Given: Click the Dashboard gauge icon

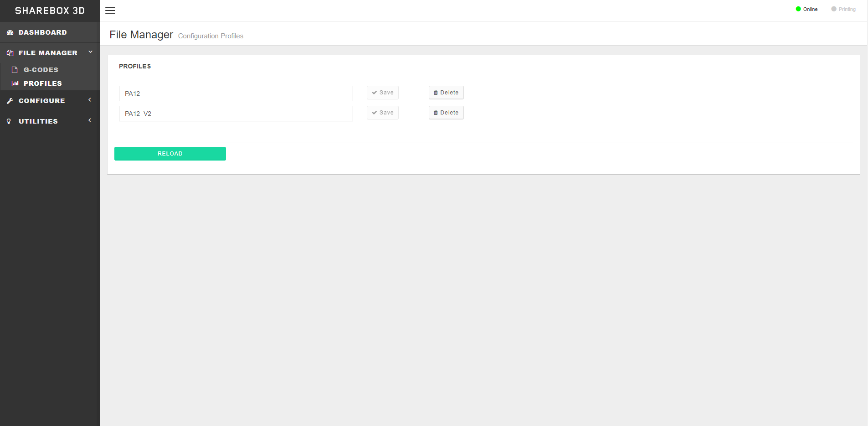Looking at the screenshot, I should point(10,32).
